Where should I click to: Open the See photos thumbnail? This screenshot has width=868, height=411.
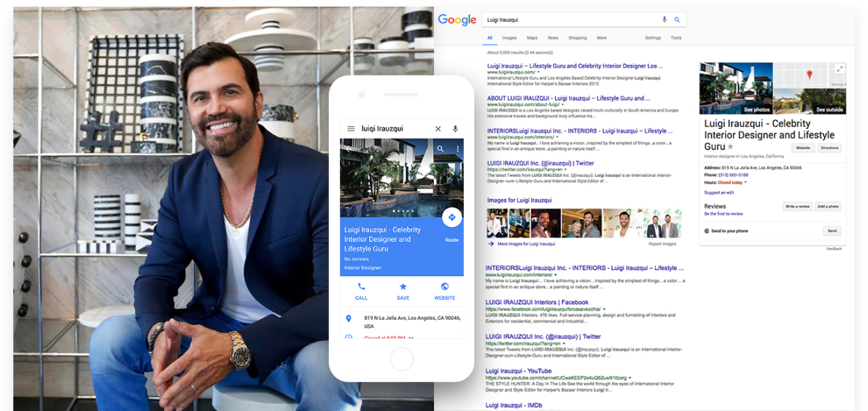(x=736, y=88)
